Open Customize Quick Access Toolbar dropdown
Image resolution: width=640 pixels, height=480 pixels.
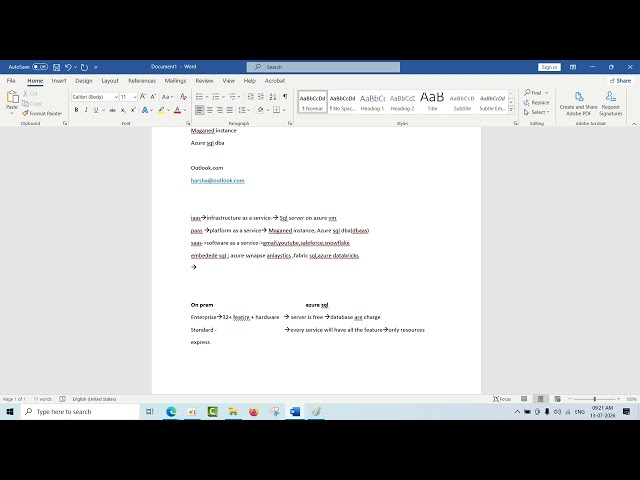(96, 67)
